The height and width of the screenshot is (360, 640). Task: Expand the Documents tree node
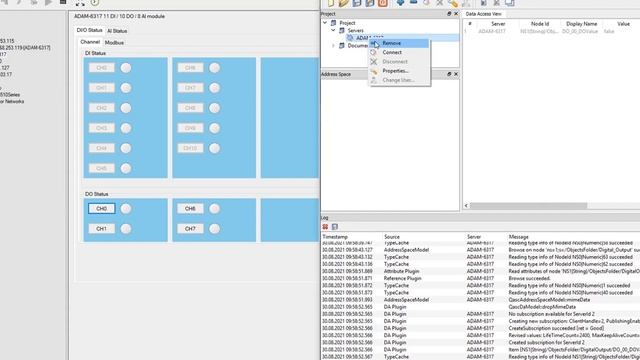[333, 46]
